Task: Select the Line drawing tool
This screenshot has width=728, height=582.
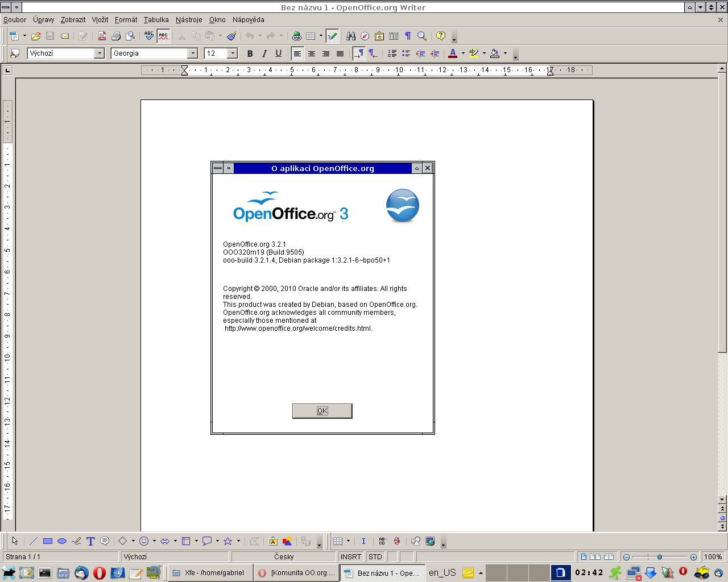Action: (x=34, y=541)
